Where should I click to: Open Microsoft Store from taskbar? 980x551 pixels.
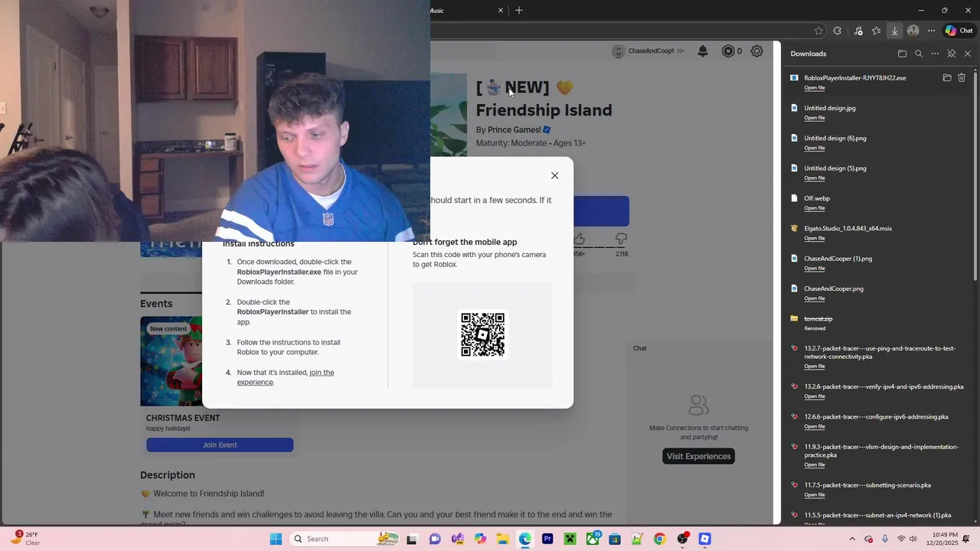point(615,539)
